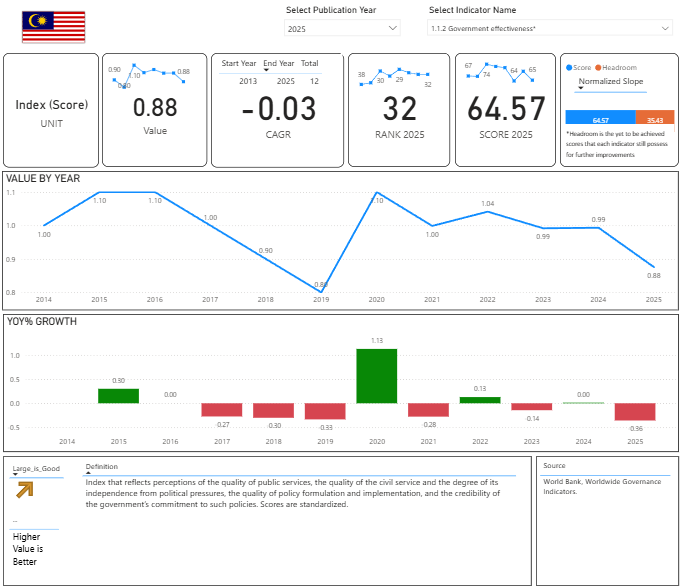Expand the Select Indicator Name dropdown
The height and width of the screenshot is (588, 682).
pyautogui.click(x=550, y=30)
